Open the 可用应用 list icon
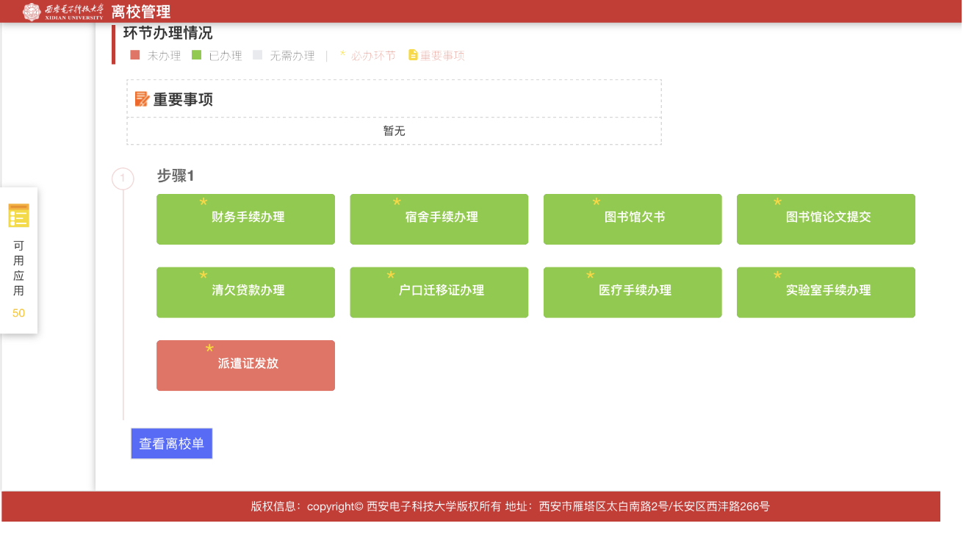Screen dimensions: 980x551 coord(18,216)
